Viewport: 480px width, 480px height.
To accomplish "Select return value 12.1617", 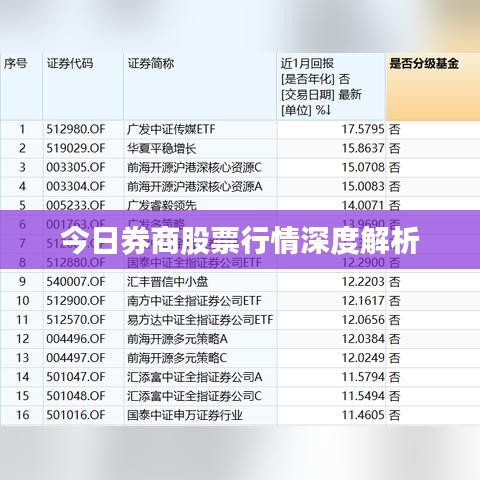I will [x=363, y=301].
